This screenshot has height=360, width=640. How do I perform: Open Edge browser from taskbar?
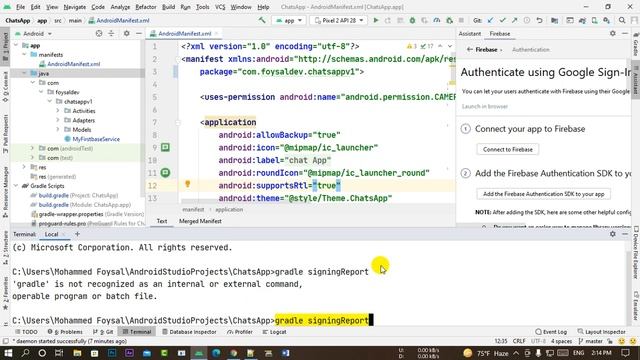click(x=216, y=353)
